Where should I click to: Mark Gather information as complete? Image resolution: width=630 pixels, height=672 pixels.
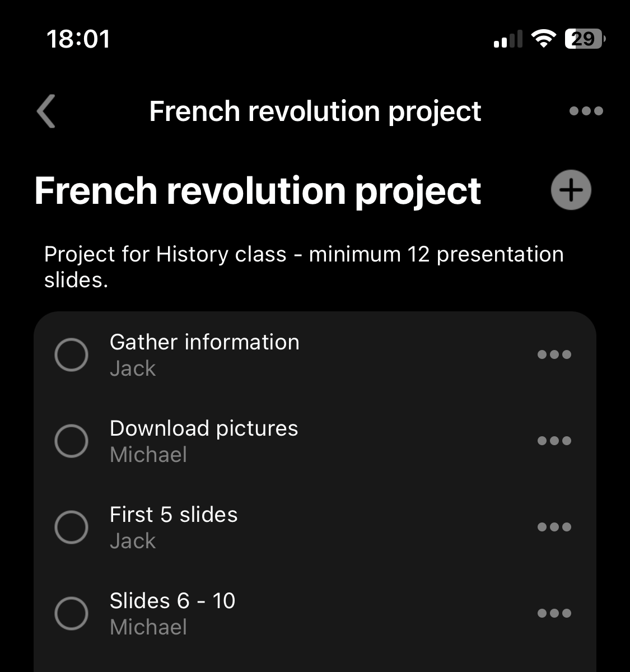[72, 354]
